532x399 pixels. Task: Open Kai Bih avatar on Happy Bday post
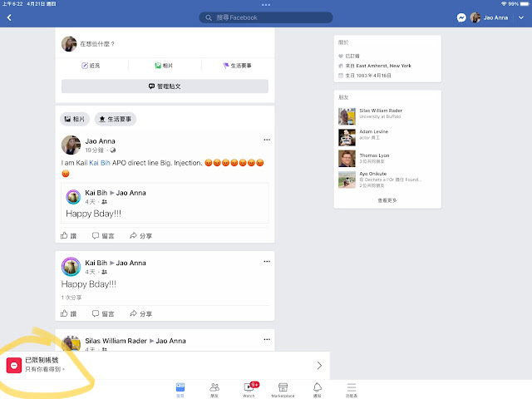click(71, 267)
